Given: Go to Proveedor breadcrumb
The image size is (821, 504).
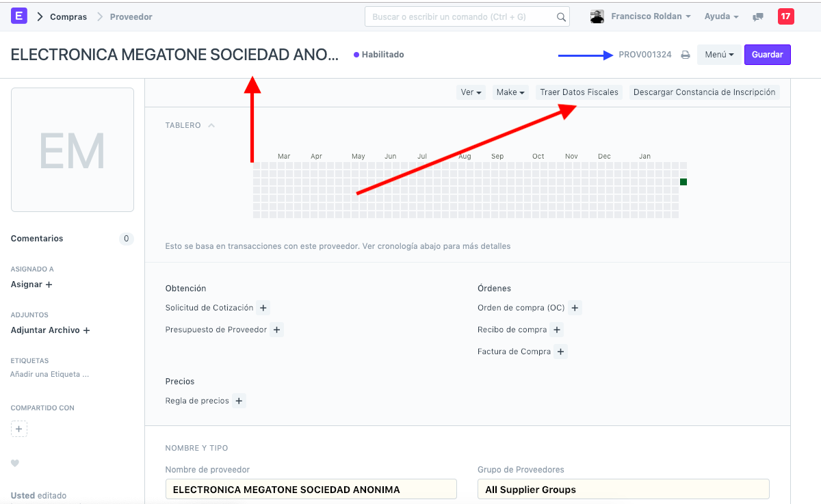Looking at the screenshot, I should point(131,16).
